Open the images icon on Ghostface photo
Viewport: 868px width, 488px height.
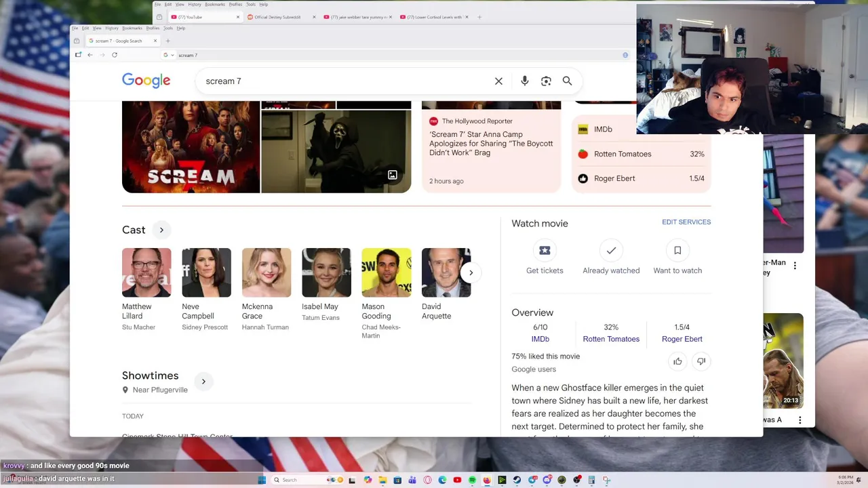[x=392, y=175]
